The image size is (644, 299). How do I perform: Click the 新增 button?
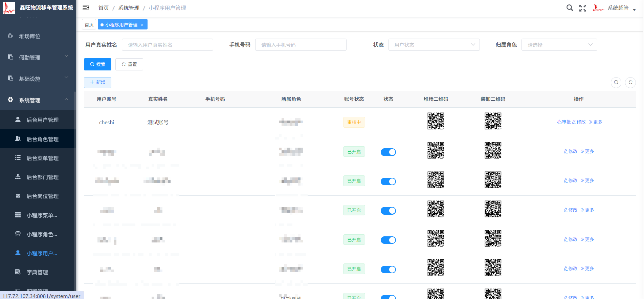pos(97,82)
